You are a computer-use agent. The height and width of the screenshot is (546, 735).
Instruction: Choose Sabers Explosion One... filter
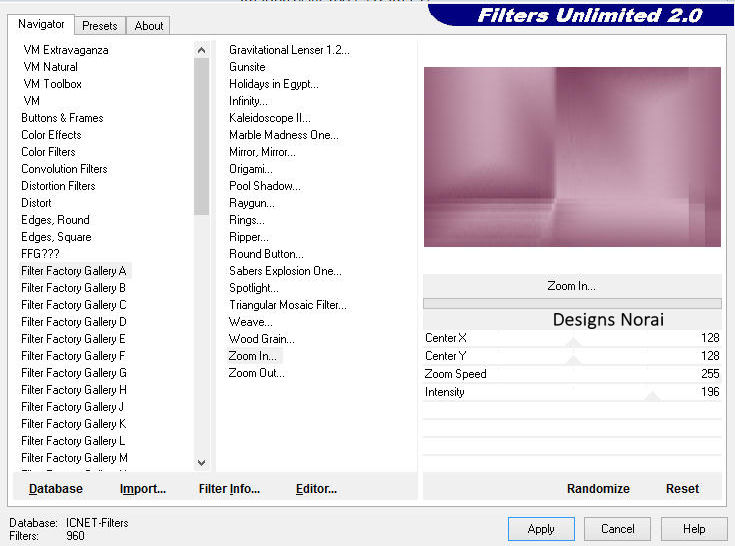tap(285, 271)
